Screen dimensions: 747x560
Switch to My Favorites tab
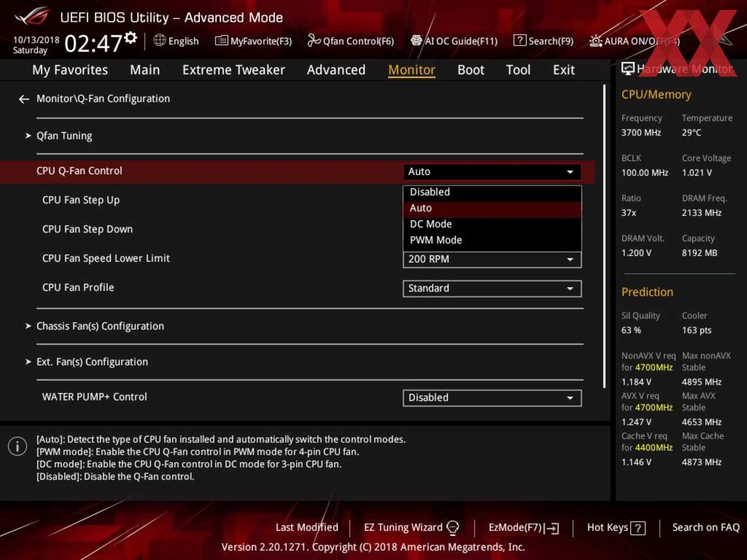[70, 70]
